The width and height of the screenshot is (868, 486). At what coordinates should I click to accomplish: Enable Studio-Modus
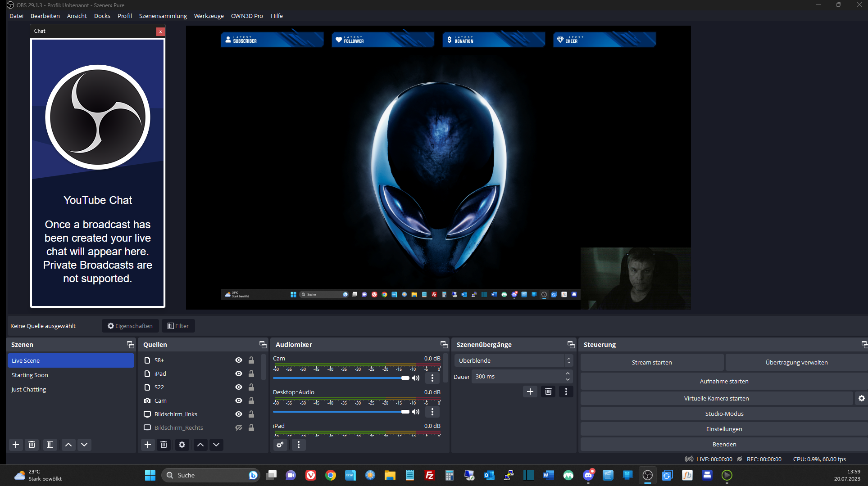[724, 414]
